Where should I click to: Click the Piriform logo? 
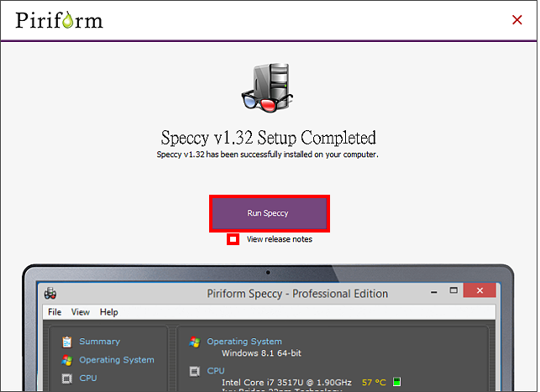coord(60,20)
